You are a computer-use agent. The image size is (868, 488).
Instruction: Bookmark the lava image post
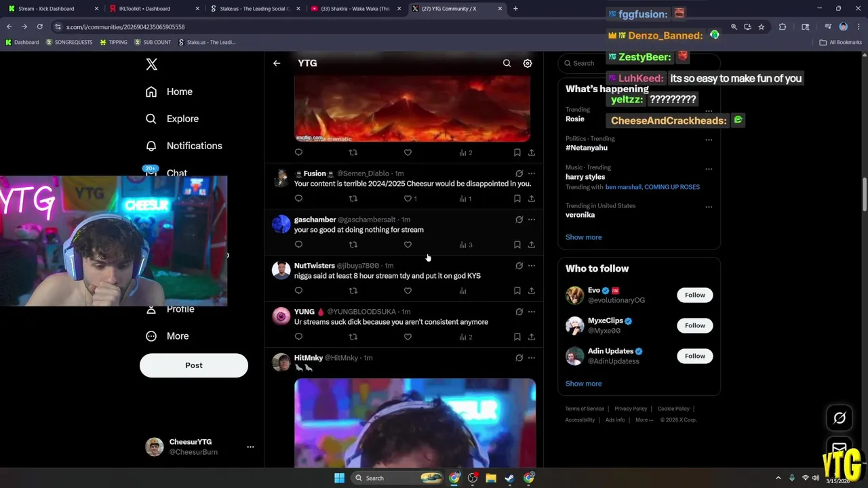point(517,152)
